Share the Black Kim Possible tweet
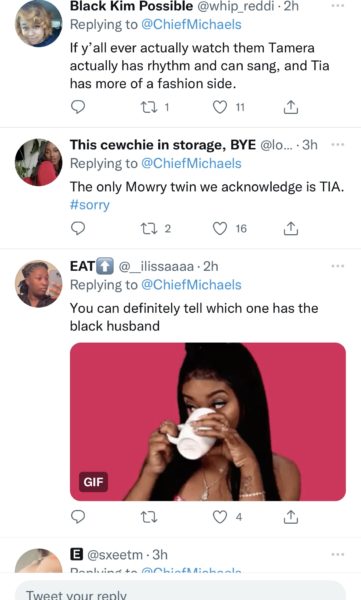 pyautogui.click(x=291, y=107)
